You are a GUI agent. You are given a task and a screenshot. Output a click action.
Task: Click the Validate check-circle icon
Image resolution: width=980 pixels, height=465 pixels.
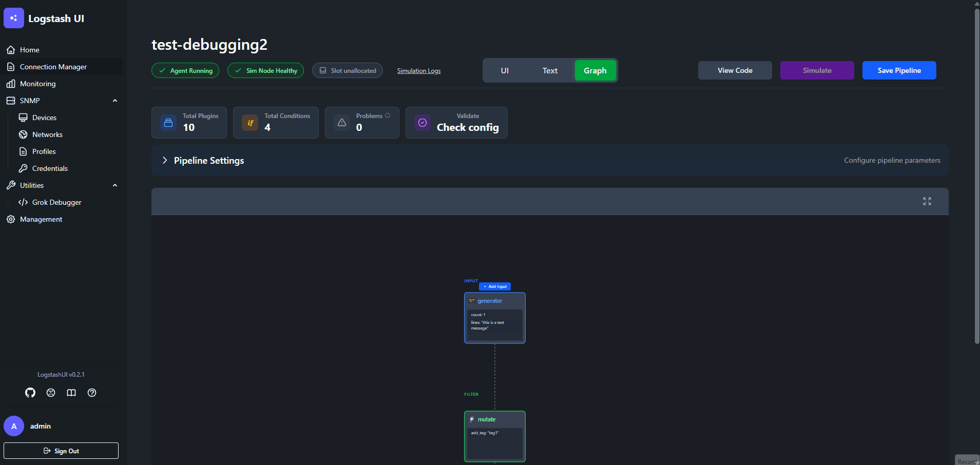click(x=422, y=123)
